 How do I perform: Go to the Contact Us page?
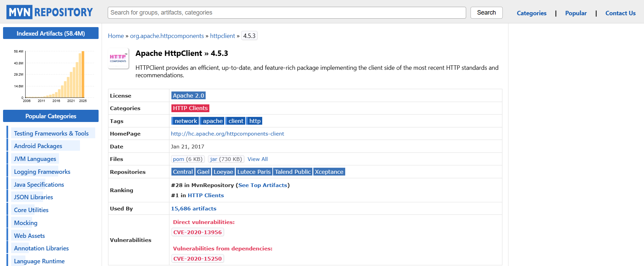(620, 13)
